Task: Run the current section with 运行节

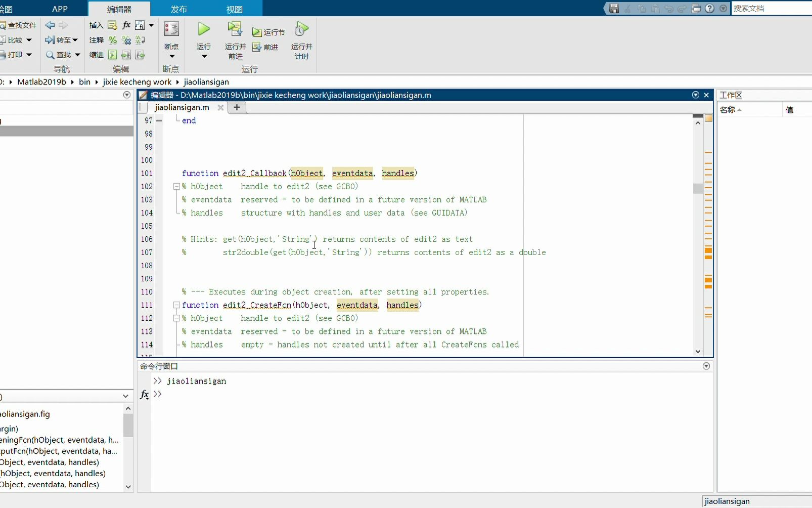Action: (x=268, y=31)
